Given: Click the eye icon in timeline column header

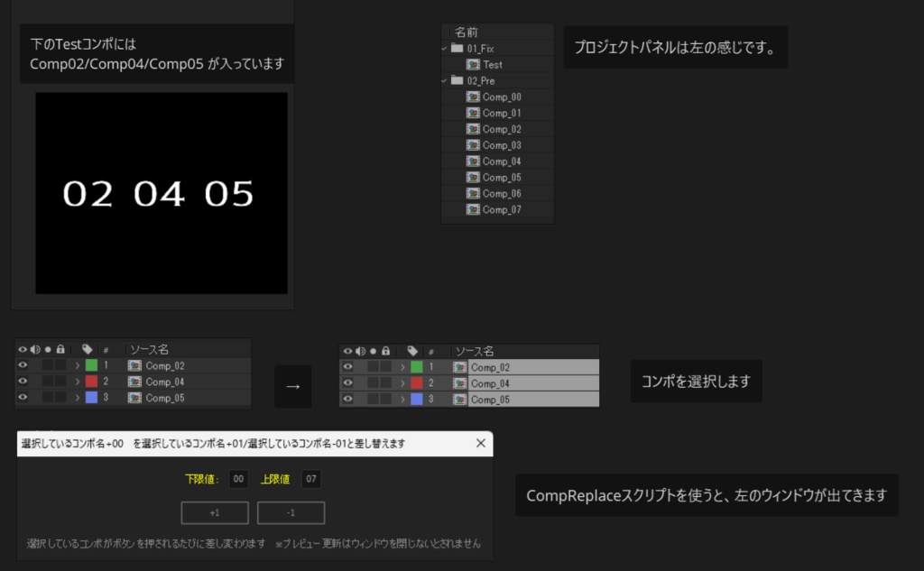Looking at the screenshot, I should (x=23, y=348).
